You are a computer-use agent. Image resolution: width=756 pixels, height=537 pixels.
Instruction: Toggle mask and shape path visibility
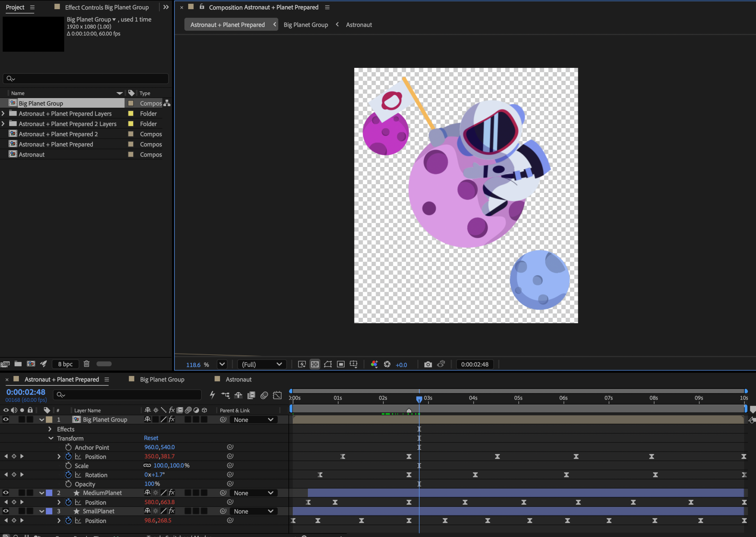point(328,364)
